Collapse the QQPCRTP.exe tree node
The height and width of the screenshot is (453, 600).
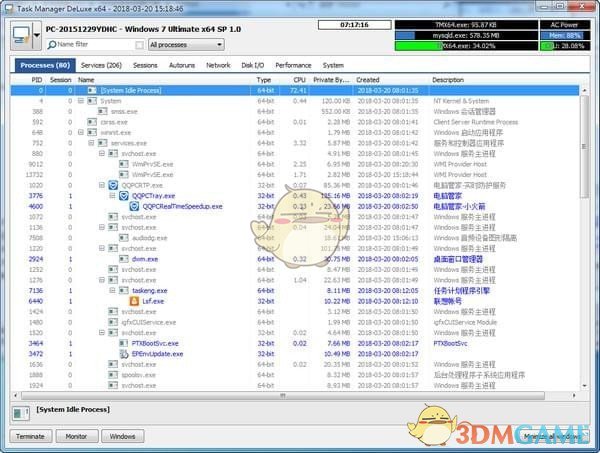click(102, 185)
